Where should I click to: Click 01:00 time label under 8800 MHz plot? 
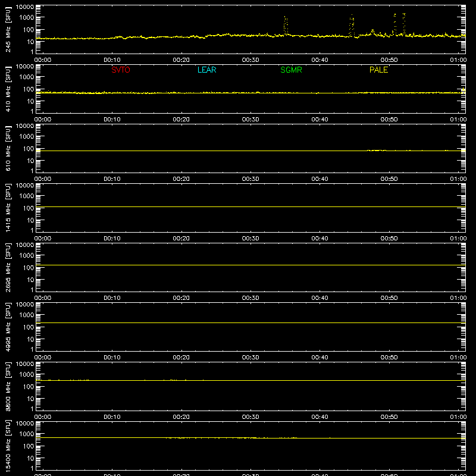click(x=458, y=417)
